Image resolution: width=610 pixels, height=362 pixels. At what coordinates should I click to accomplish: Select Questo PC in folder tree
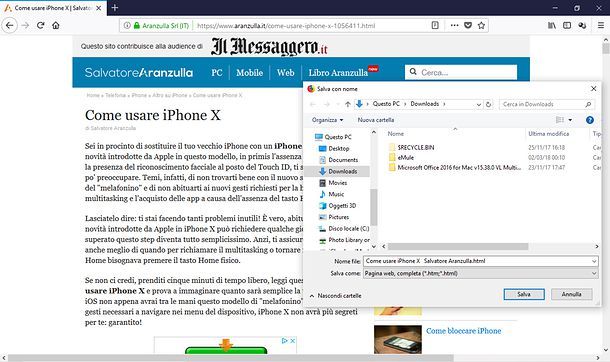point(333,137)
